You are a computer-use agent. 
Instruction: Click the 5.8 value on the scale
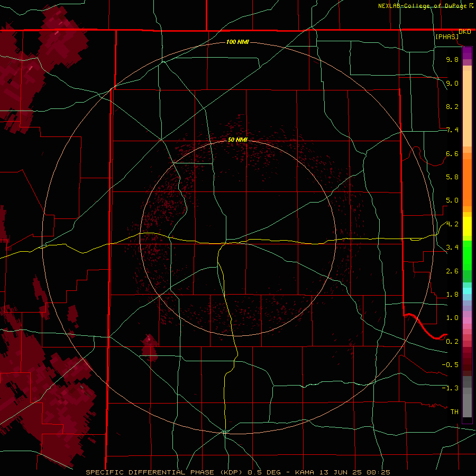(x=452, y=177)
